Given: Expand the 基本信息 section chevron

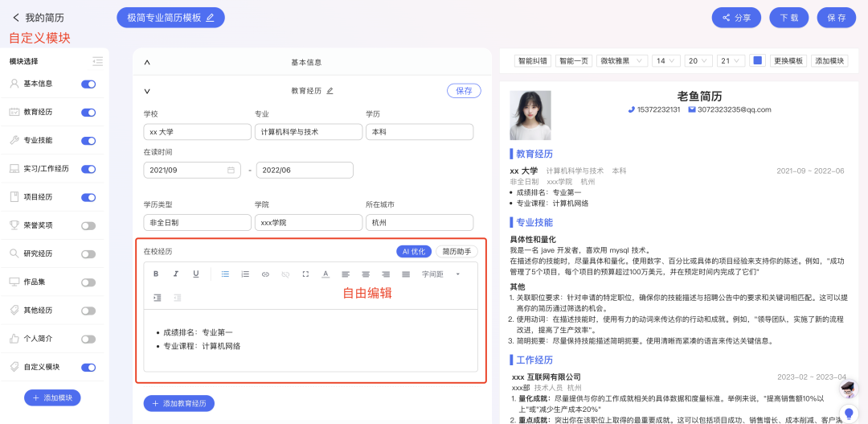Looking at the screenshot, I should pyautogui.click(x=147, y=63).
